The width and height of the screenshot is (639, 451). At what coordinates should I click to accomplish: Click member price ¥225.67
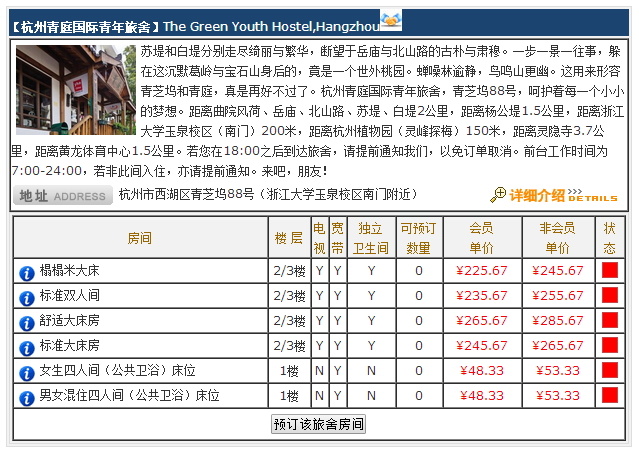point(482,271)
